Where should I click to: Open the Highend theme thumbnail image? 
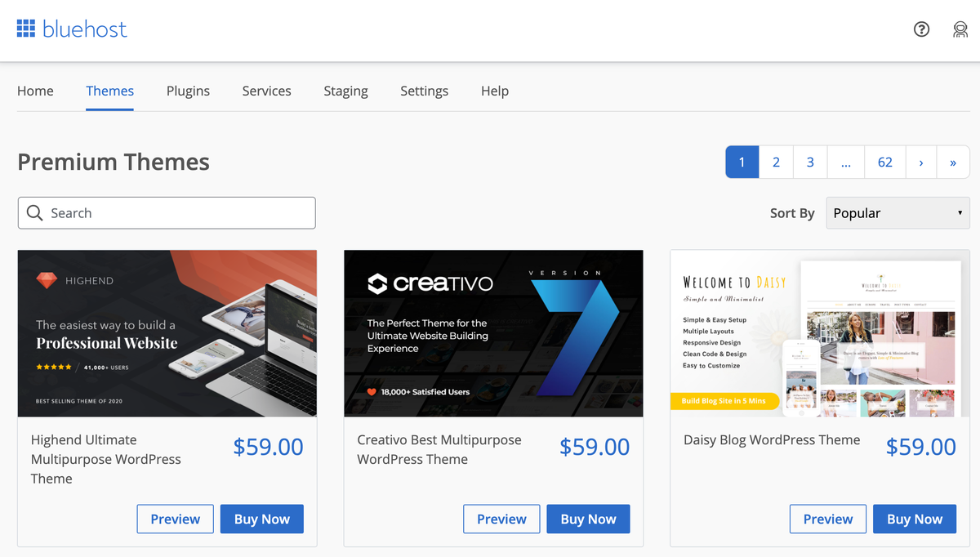[167, 333]
